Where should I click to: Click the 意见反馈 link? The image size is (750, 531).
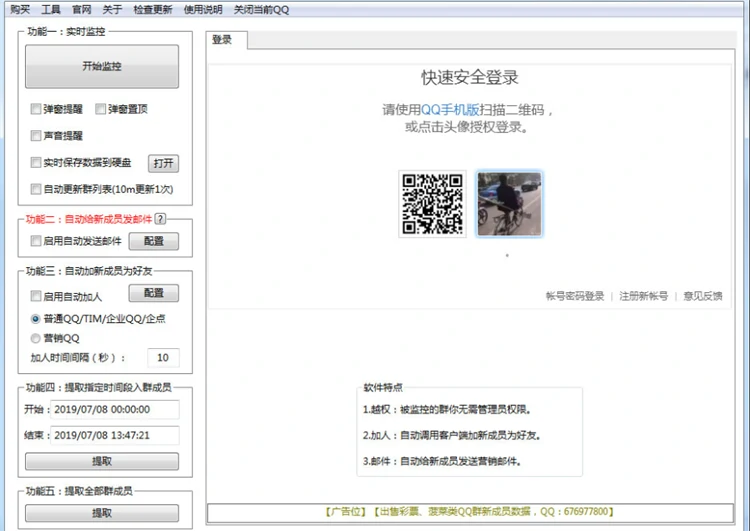point(703,296)
